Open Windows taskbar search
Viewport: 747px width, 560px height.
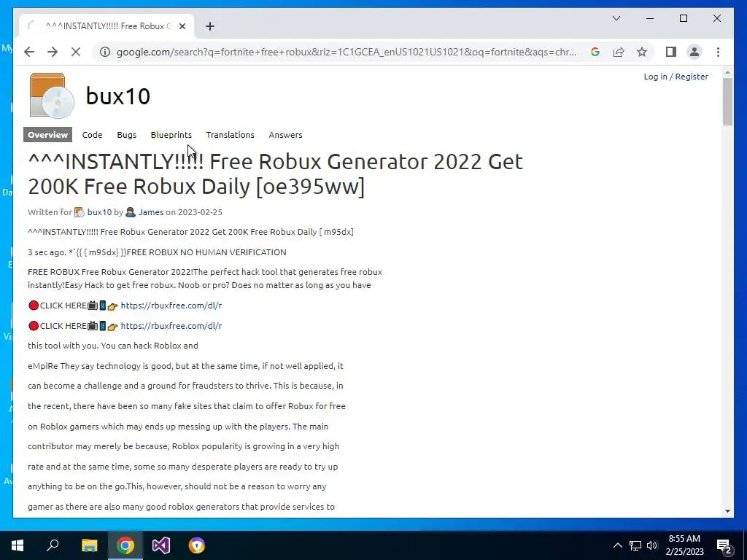click(x=53, y=545)
